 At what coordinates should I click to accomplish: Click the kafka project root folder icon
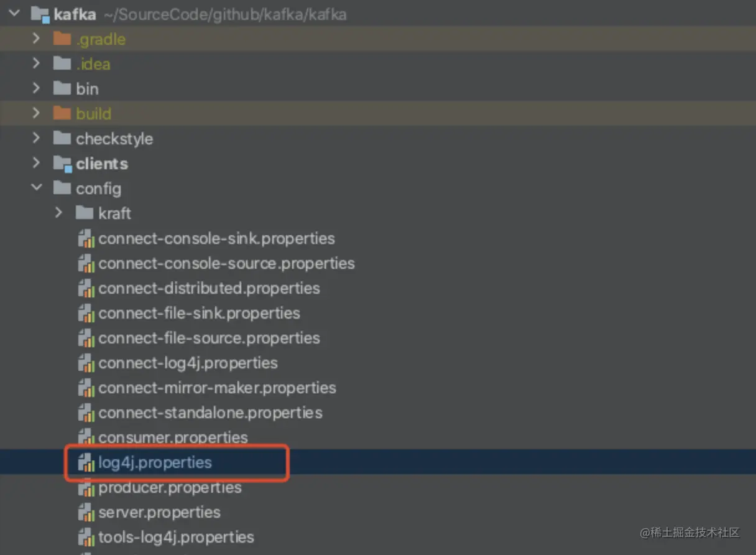tap(40, 14)
